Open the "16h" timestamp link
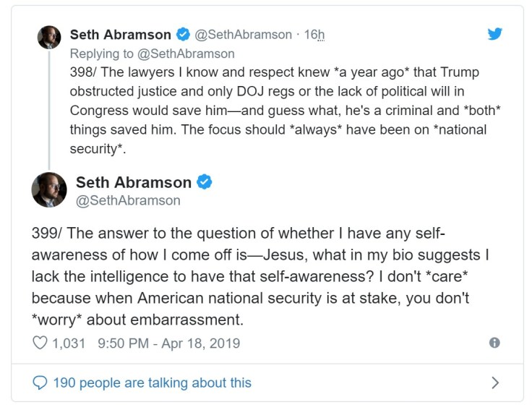The image size is (532, 410). coord(315,35)
